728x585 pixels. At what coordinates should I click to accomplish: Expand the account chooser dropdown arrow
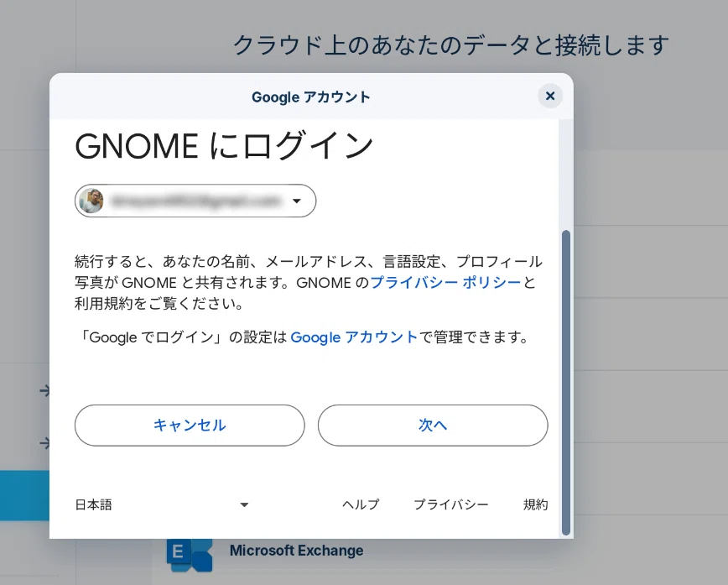coord(297,201)
